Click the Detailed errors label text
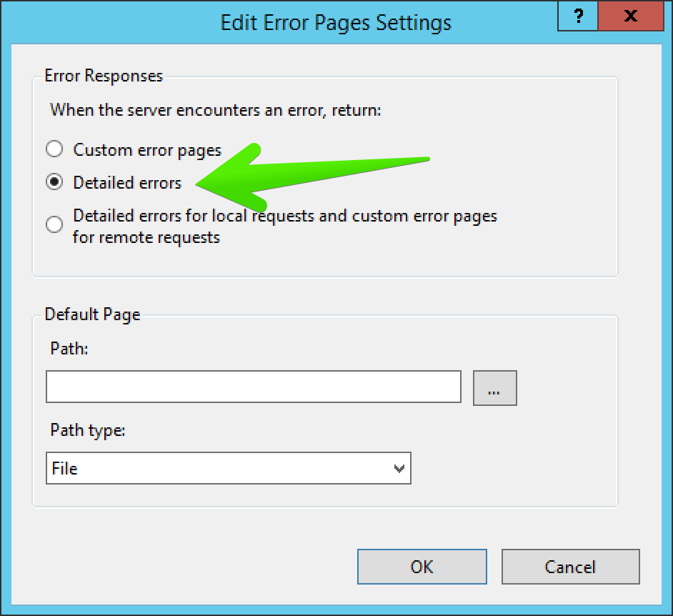 coord(127,183)
